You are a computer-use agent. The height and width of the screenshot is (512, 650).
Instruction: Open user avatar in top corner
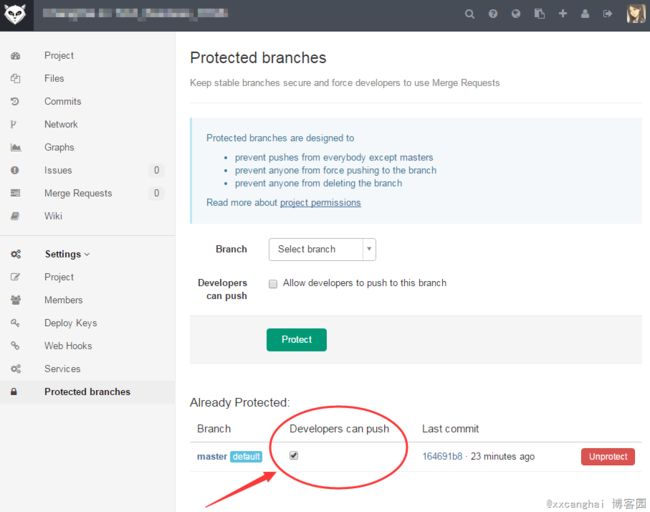point(636,14)
